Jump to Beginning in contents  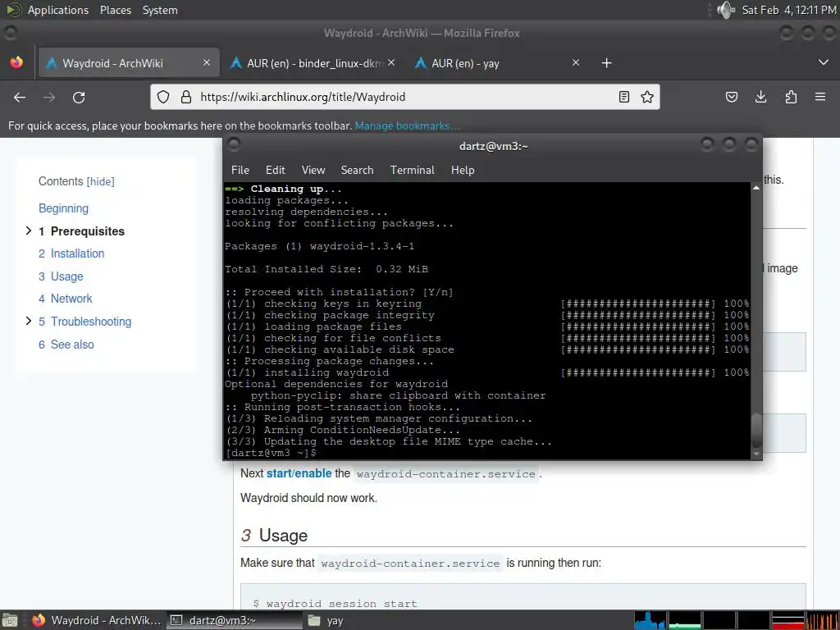64,208
